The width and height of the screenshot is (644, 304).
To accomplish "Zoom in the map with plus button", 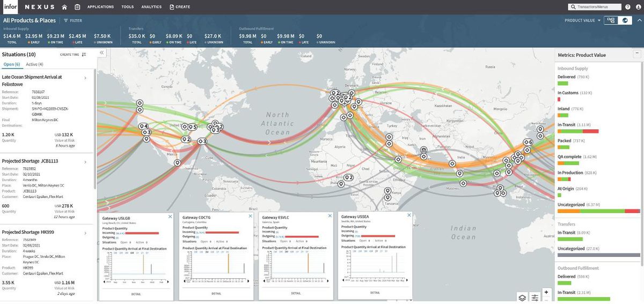I will tap(546, 292).
